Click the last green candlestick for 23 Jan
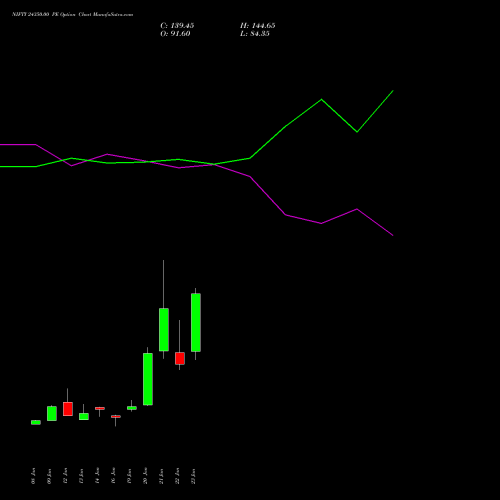Viewport: 500px width, 500px height. (196, 322)
